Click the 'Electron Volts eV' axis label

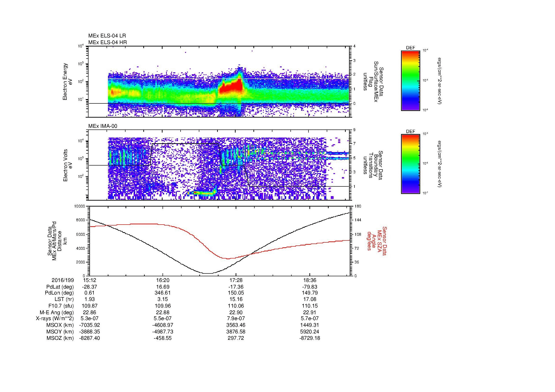point(67,165)
